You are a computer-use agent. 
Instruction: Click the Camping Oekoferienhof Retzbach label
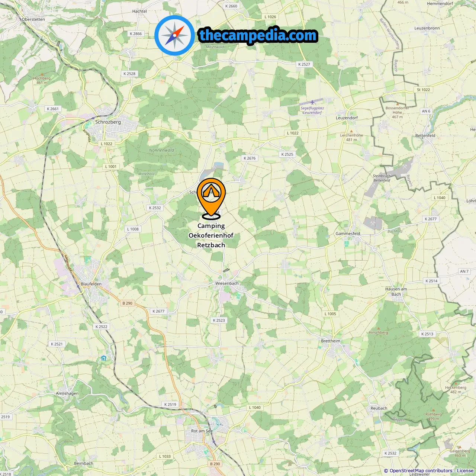point(211,235)
